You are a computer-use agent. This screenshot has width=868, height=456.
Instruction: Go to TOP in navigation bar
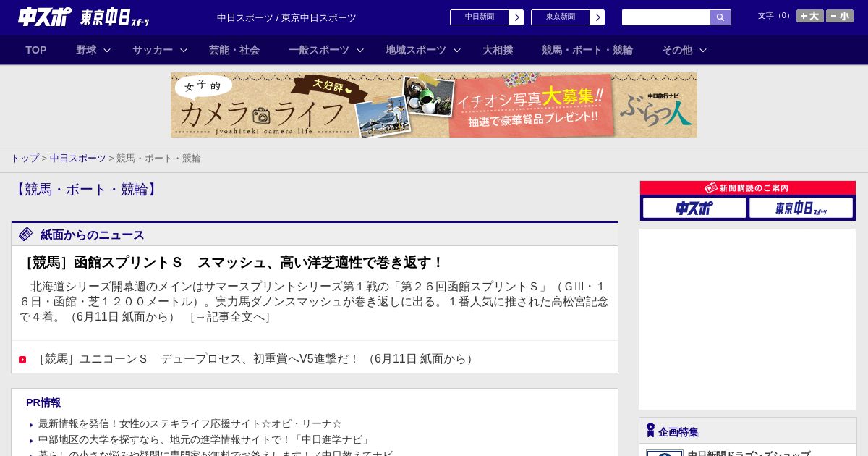point(36,50)
